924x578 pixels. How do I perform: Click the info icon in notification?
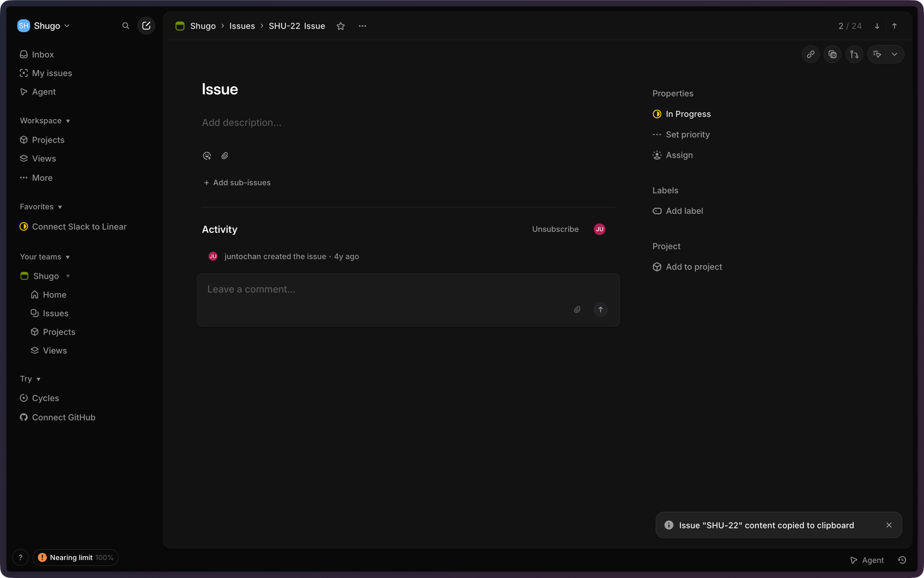[669, 525]
